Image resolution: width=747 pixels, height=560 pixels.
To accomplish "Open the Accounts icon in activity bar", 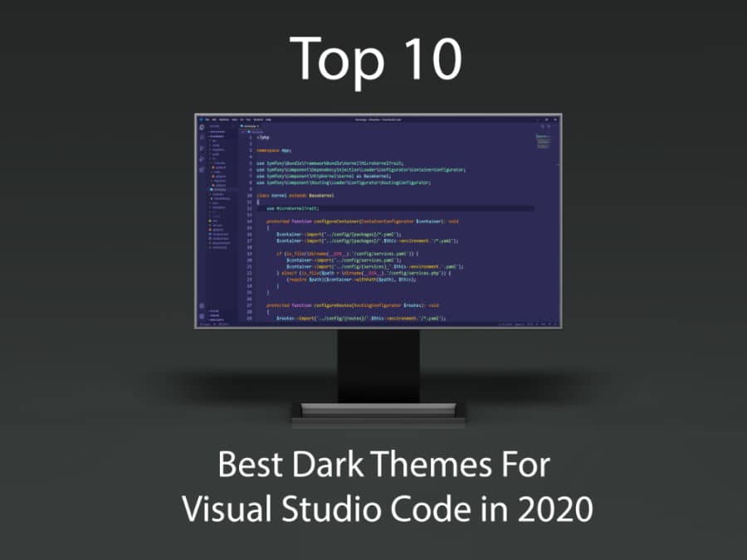I will coord(202,306).
